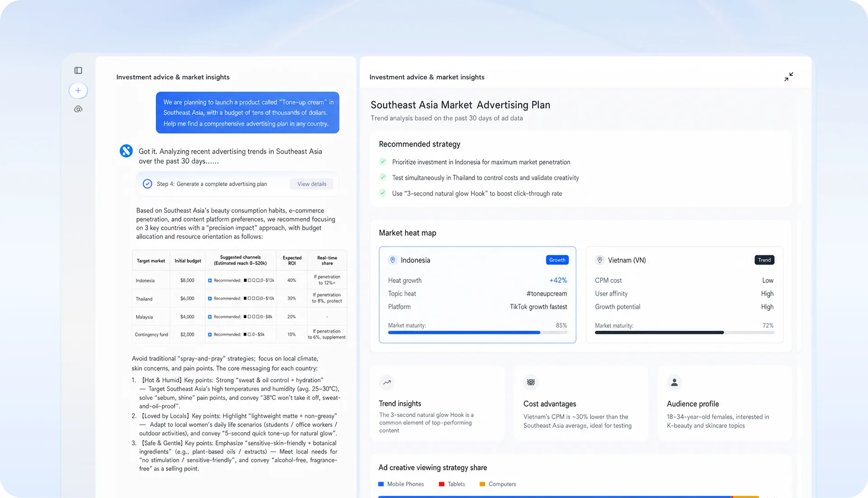Click the CPM cost Low value
The height and width of the screenshot is (498, 868).
point(768,281)
